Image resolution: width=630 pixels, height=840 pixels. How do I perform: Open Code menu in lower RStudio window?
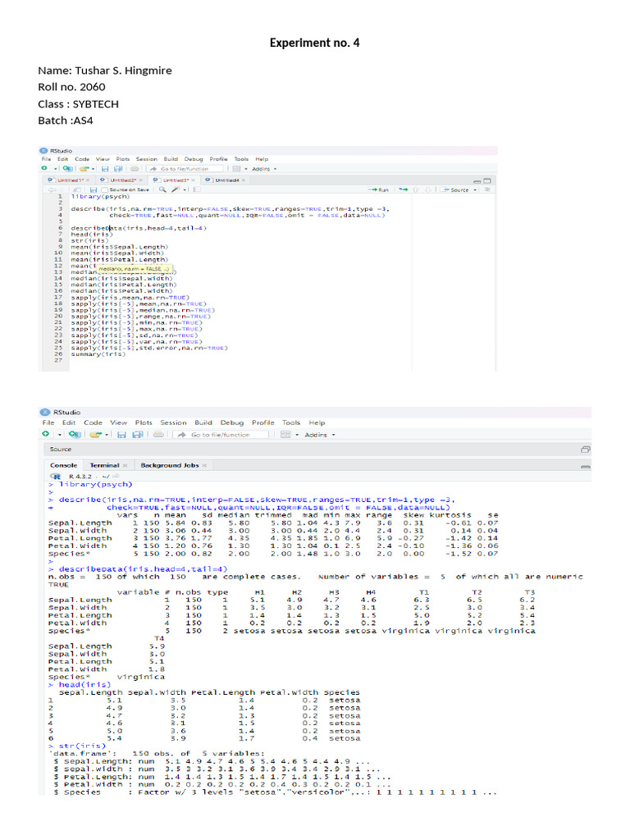(x=93, y=422)
